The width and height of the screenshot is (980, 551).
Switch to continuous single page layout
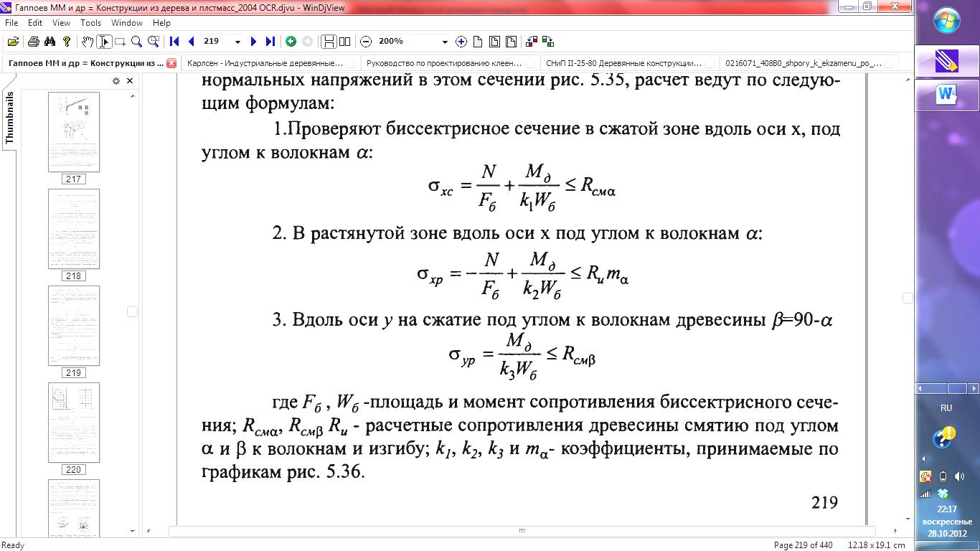coord(329,42)
